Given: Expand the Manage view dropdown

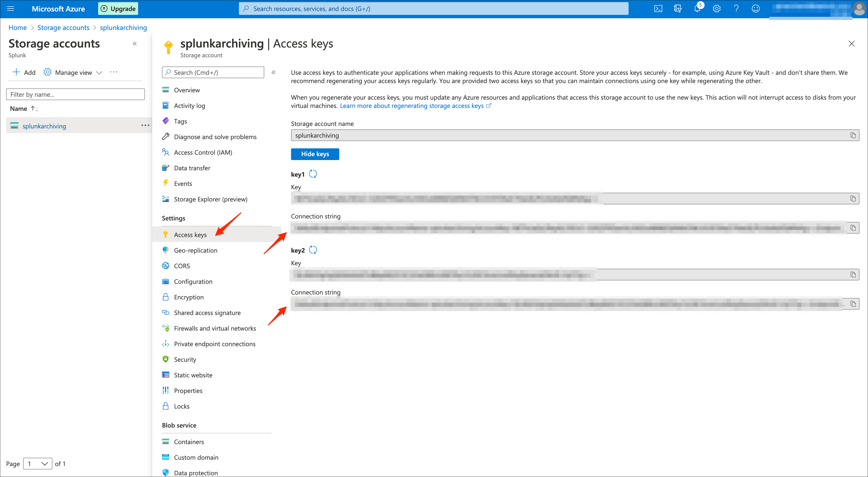Looking at the screenshot, I should (x=73, y=73).
